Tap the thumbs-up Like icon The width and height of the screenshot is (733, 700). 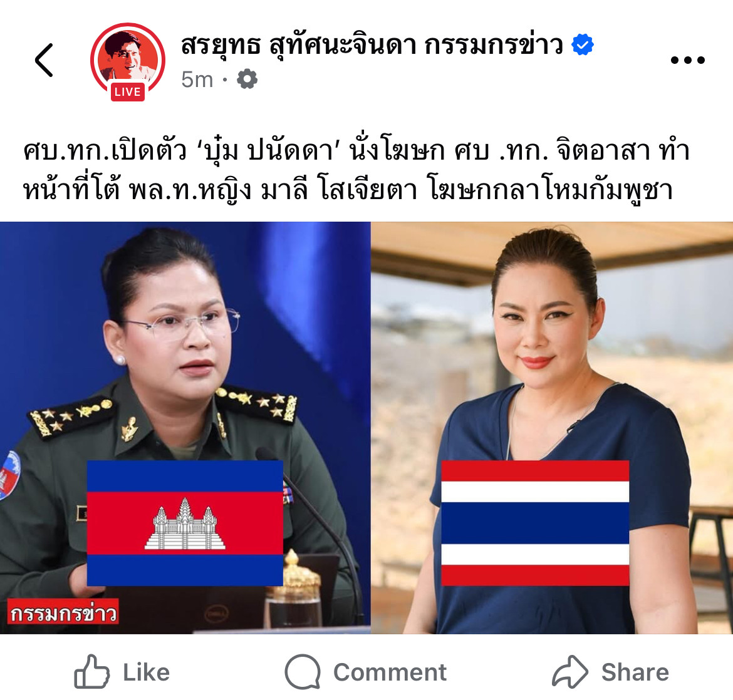[x=91, y=671]
